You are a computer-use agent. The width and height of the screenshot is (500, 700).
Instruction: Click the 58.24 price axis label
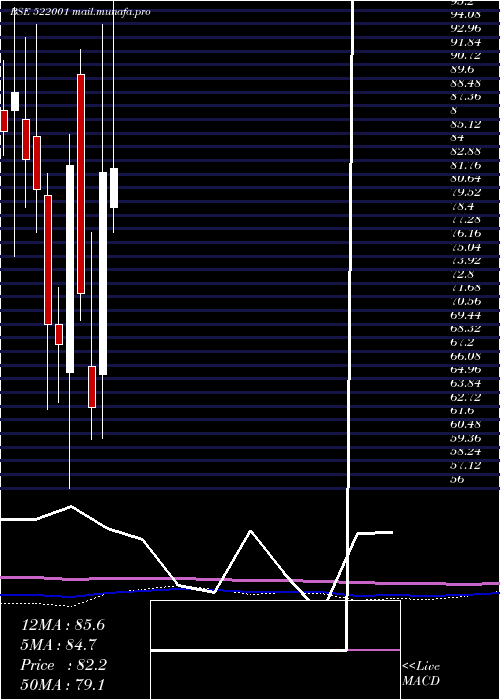(466, 452)
